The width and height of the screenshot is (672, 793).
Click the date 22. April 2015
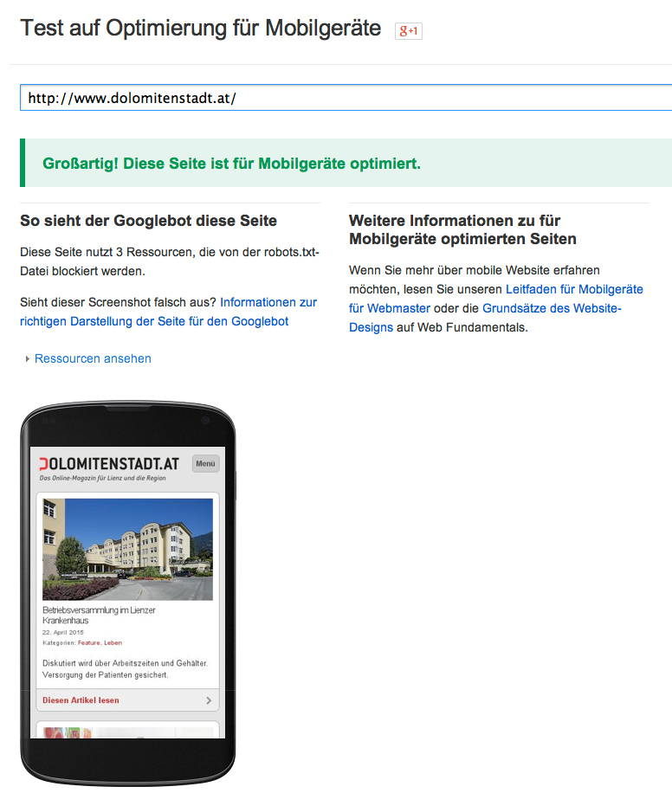pyautogui.click(x=62, y=632)
